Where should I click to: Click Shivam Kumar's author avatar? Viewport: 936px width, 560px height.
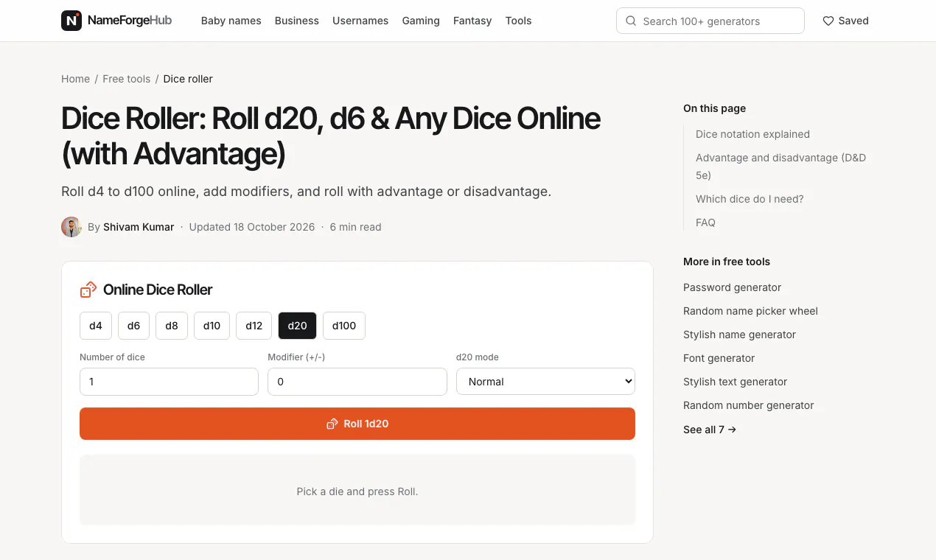[x=71, y=227]
